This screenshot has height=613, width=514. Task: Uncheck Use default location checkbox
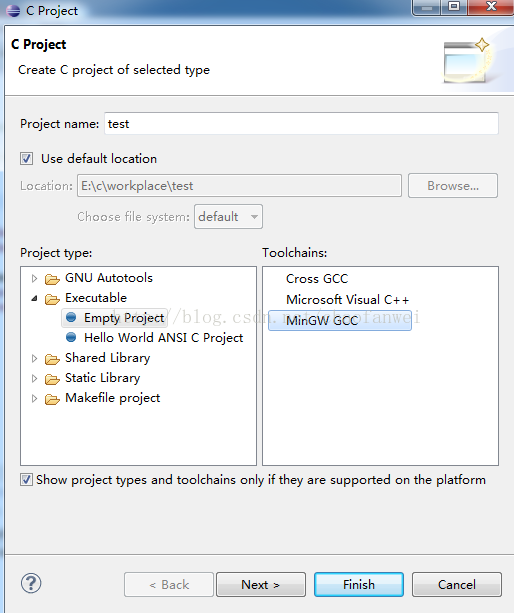(27, 159)
